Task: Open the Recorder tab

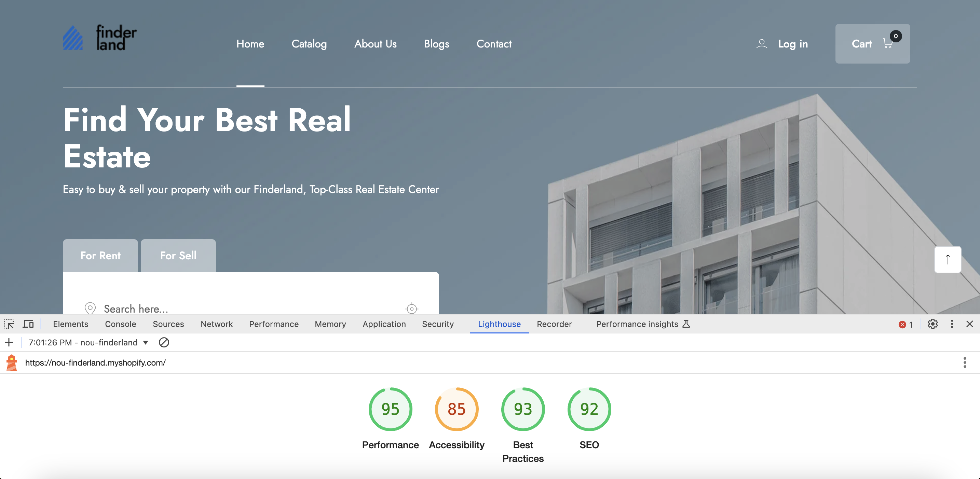Action: pyautogui.click(x=554, y=324)
